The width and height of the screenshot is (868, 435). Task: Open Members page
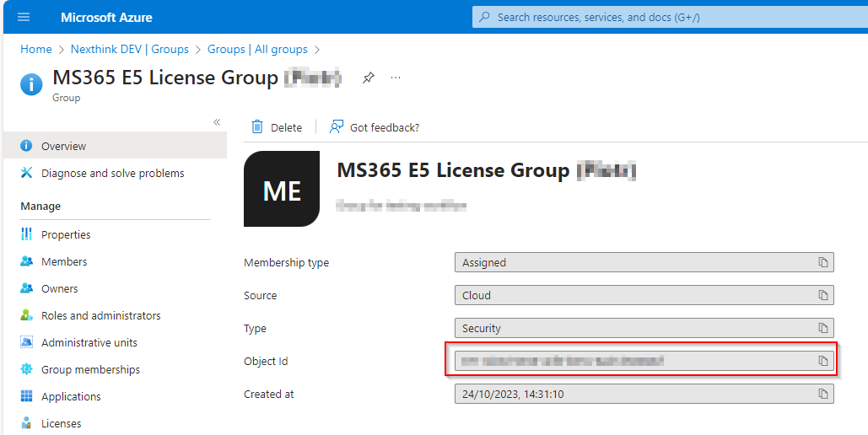coord(64,261)
